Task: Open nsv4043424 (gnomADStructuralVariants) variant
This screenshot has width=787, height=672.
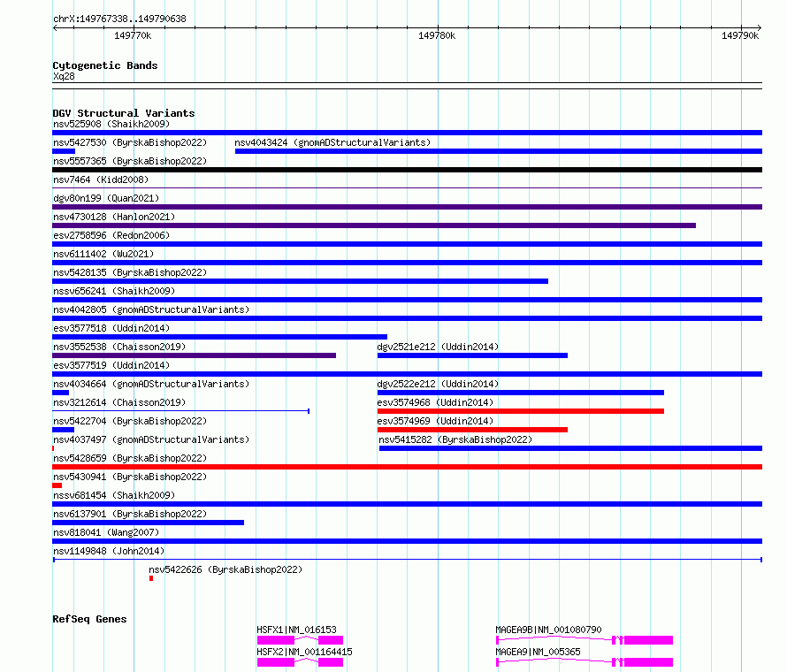Action: [332, 142]
